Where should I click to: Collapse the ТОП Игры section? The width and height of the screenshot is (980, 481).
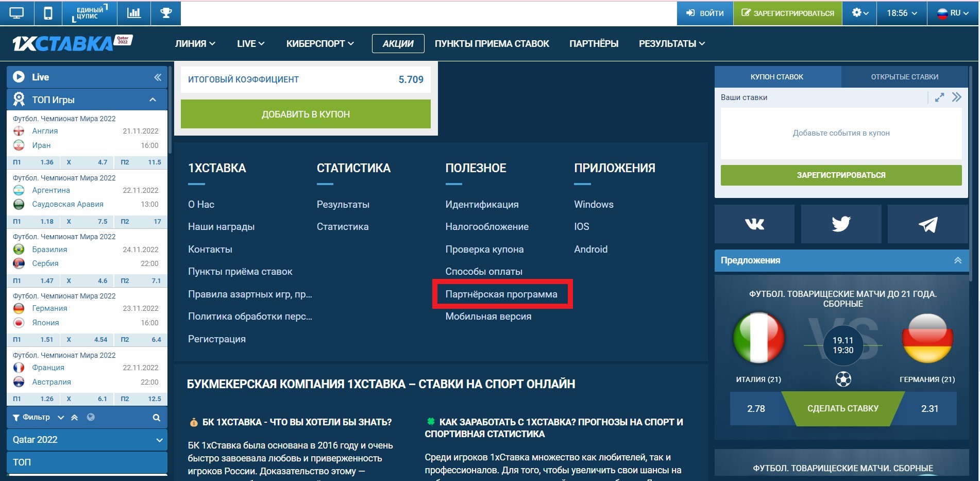pyautogui.click(x=153, y=99)
